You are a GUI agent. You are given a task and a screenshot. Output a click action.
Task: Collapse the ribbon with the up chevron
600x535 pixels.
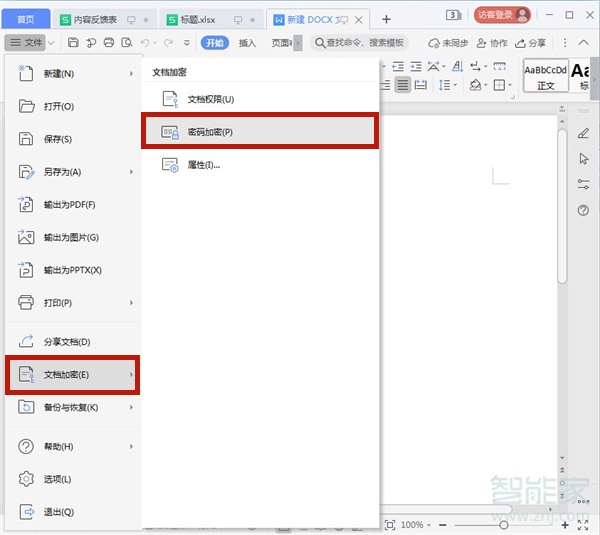pos(583,42)
